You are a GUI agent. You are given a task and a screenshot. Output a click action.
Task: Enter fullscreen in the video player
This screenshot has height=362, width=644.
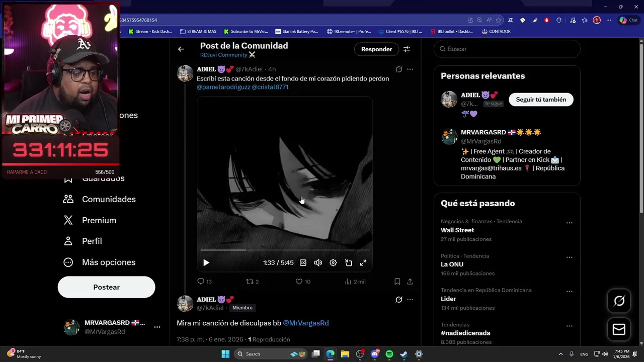(x=363, y=262)
